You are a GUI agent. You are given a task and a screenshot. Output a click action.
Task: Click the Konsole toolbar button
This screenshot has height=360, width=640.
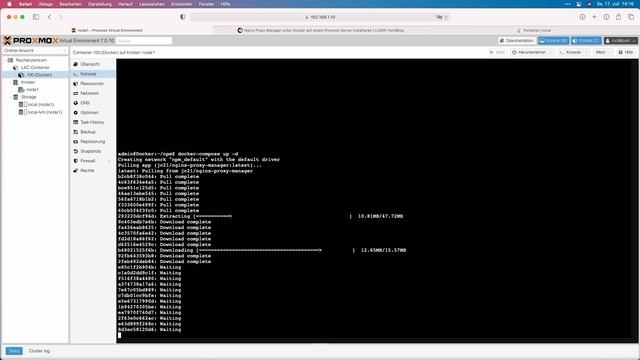click(x=570, y=52)
